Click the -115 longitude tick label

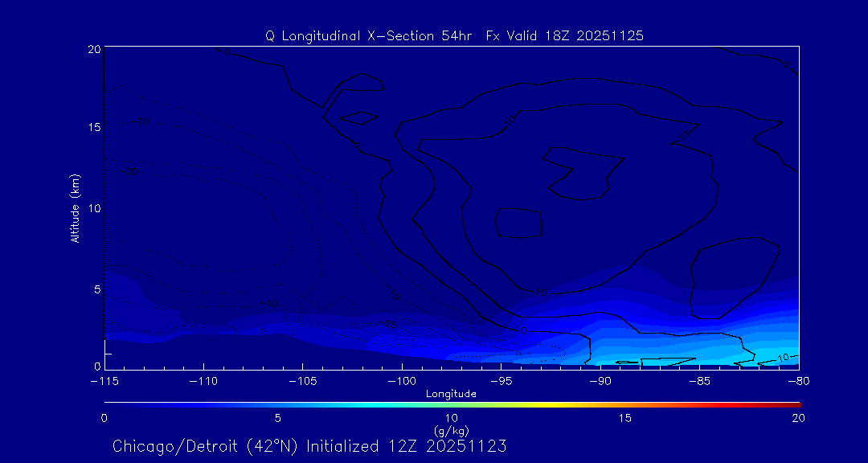104,382
